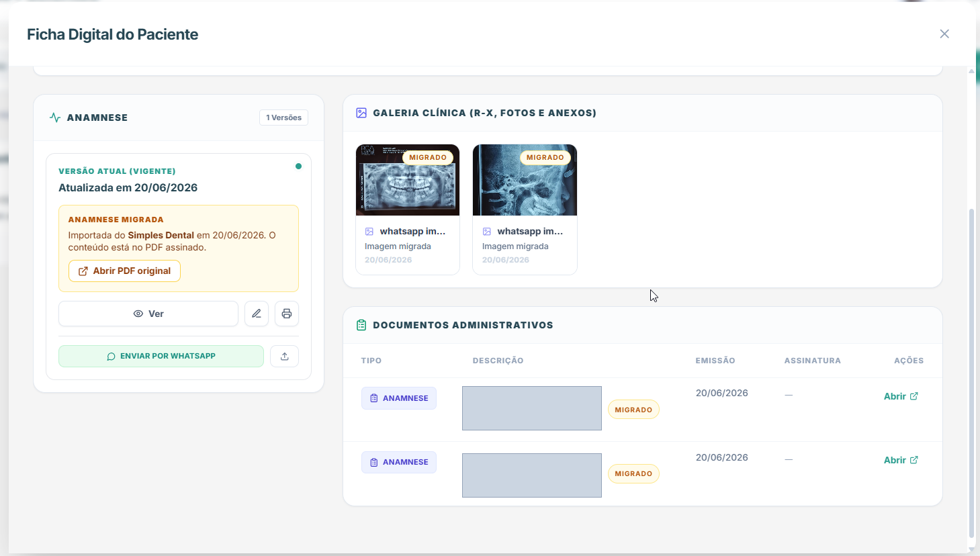Click the ANAMNESE MIGRADA heading
Viewport: 980px width, 556px height.
coord(116,220)
